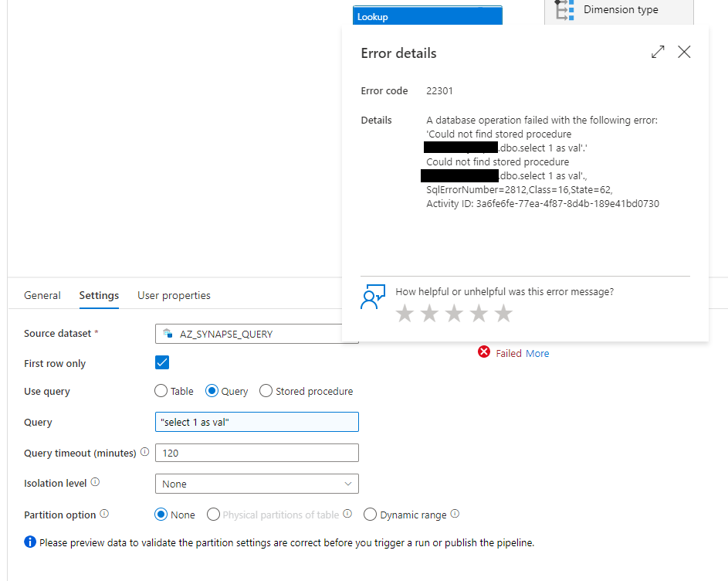The width and height of the screenshot is (728, 581).
Task: Switch to the General tab
Action: (42, 295)
